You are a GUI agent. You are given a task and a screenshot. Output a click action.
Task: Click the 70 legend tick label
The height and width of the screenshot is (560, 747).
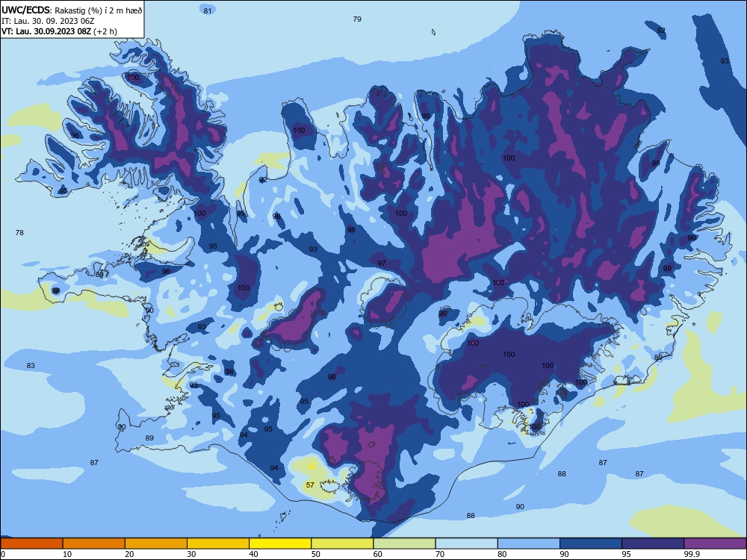(x=440, y=554)
